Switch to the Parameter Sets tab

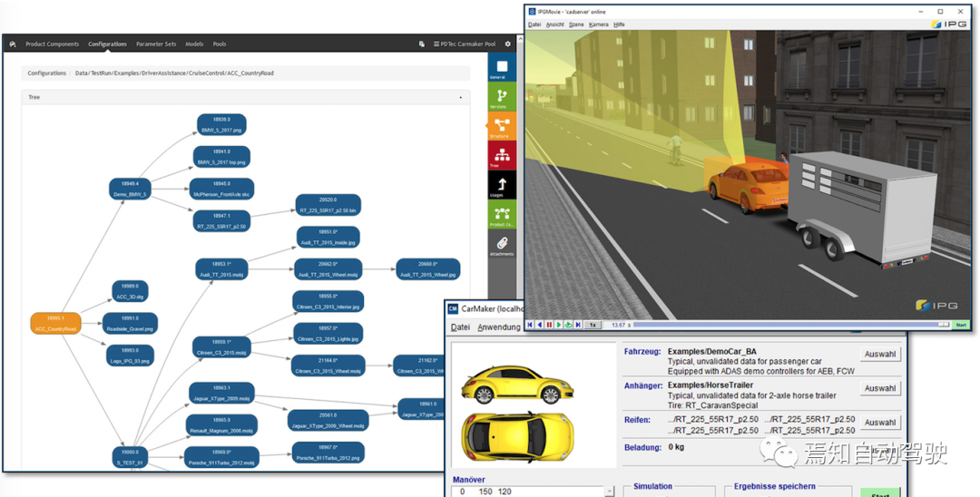pyautogui.click(x=156, y=44)
